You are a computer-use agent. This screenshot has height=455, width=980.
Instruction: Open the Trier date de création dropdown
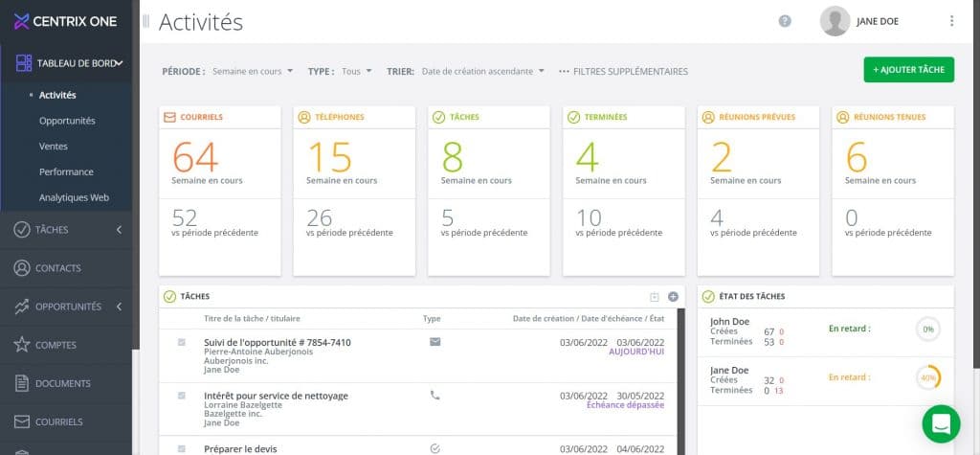pyautogui.click(x=482, y=71)
